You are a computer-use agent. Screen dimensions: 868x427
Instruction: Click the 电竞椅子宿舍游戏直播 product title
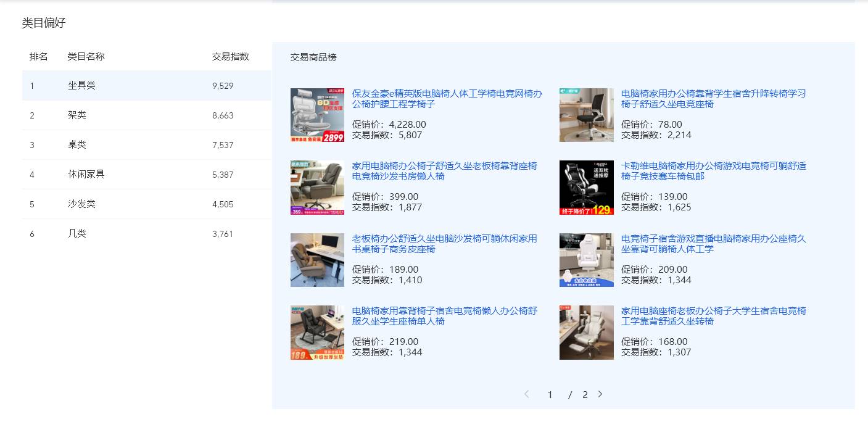(x=713, y=244)
